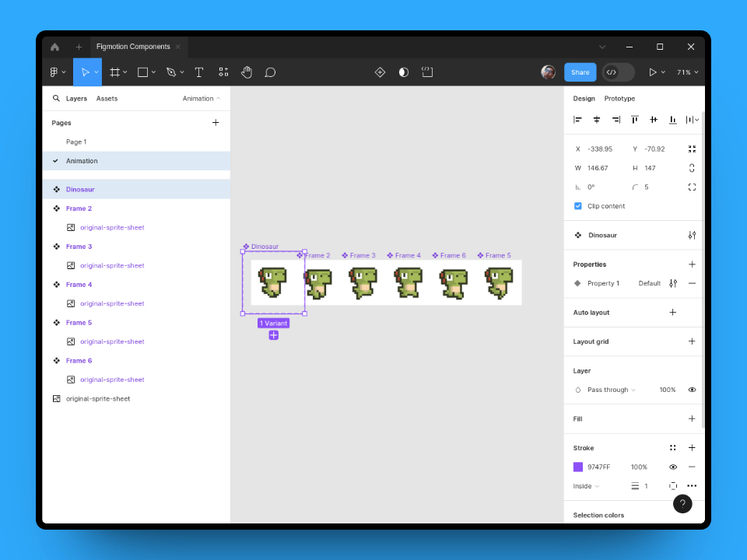Screen dimensions: 747x560
Task: Select the Comment tool
Action: click(270, 72)
